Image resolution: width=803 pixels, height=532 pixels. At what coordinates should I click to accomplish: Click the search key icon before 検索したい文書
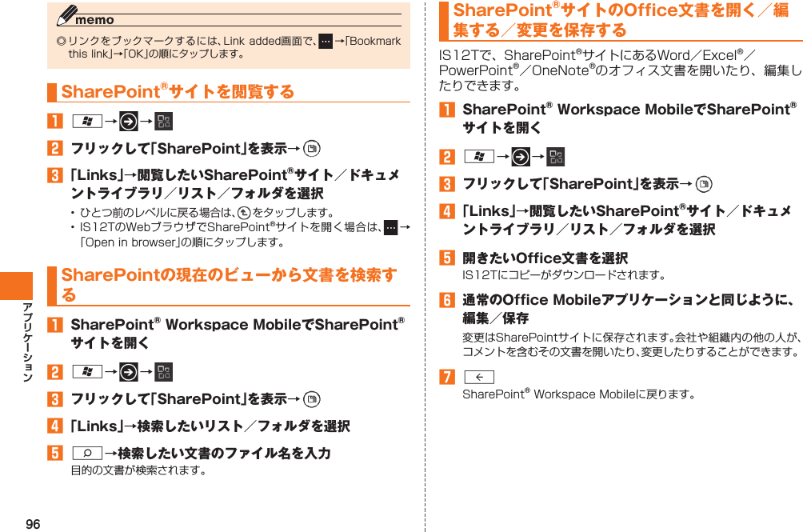[x=87, y=453]
